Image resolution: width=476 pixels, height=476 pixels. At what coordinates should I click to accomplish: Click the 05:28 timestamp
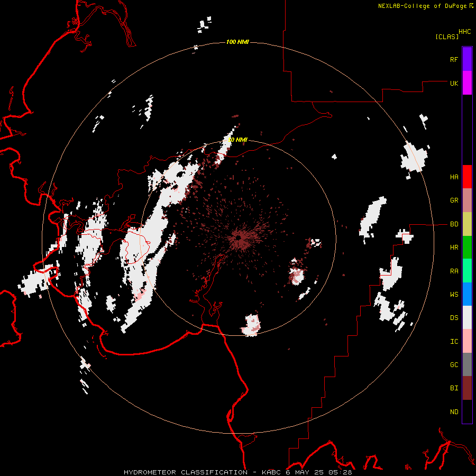click(x=340, y=472)
